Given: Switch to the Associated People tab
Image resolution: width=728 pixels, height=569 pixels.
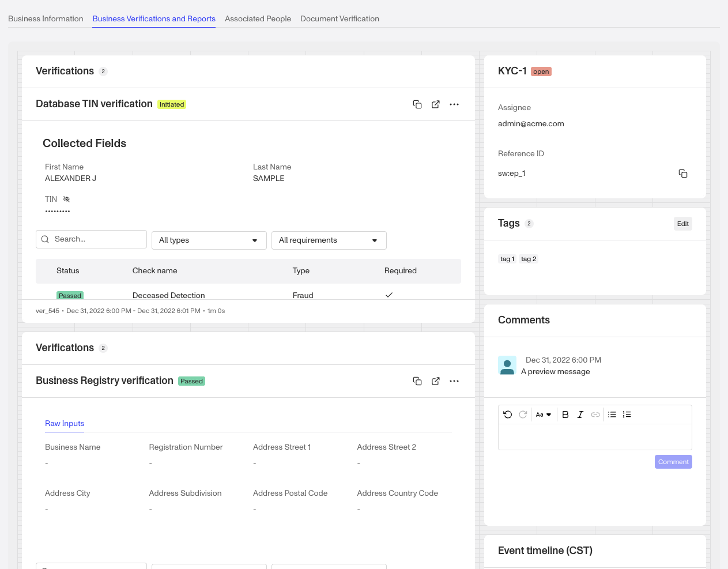Looking at the screenshot, I should (258, 18).
